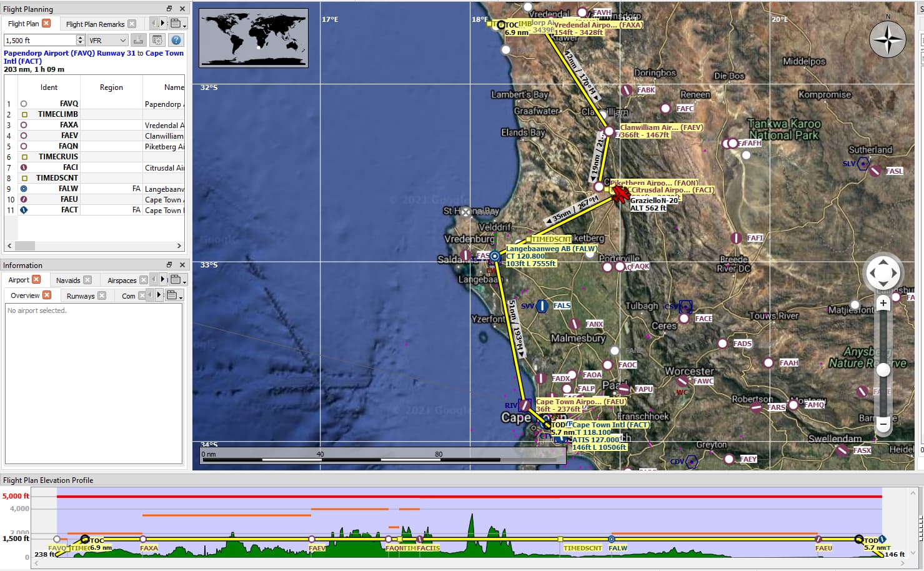The image size is (924, 571).
Task: Click the map zoom in plus button
Action: click(883, 304)
